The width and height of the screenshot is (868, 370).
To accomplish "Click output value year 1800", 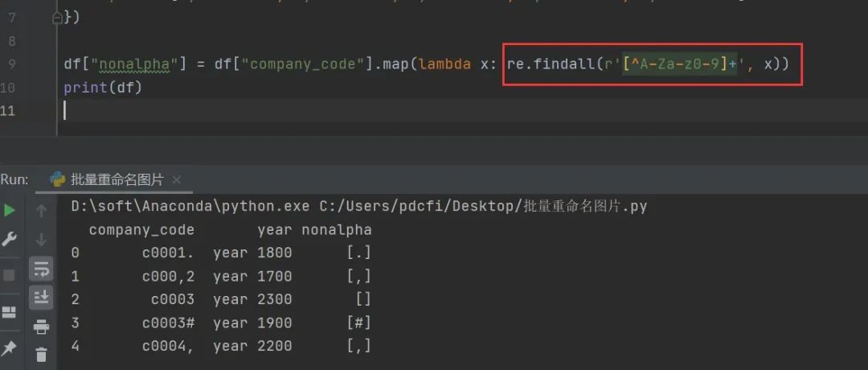I will click(252, 253).
